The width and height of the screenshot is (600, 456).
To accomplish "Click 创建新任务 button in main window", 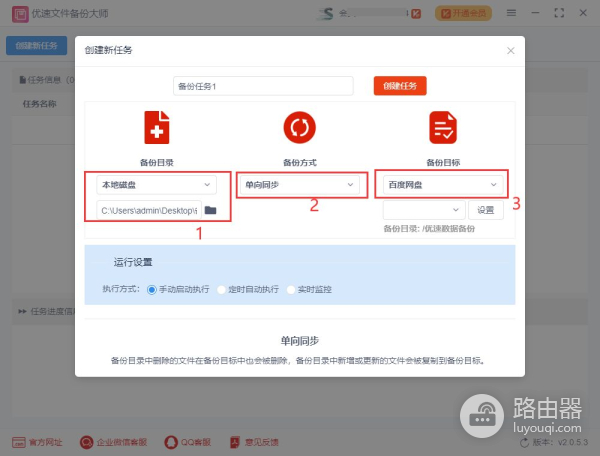I will (x=36, y=46).
